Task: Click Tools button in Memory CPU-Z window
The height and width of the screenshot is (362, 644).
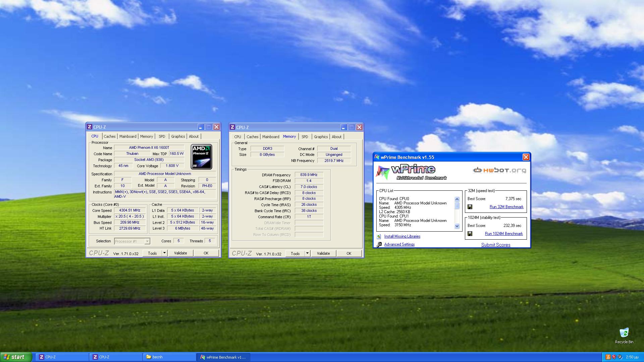Action: pyautogui.click(x=295, y=253)
